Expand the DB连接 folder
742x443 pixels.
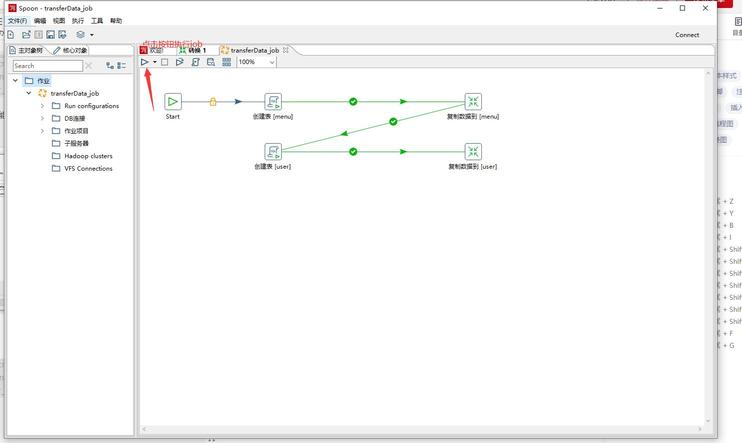point(42,118)
